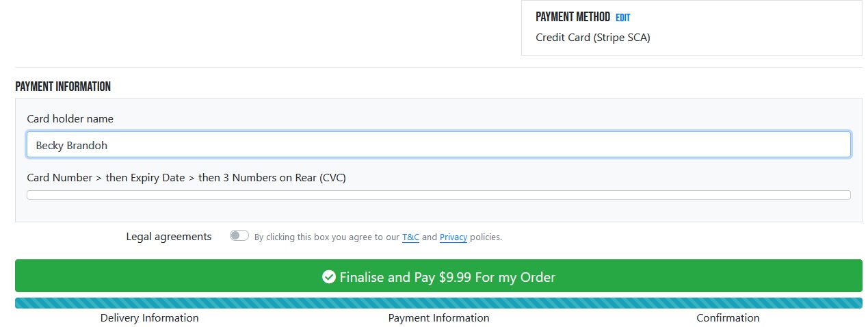Open the T&C policy link
This screenshot has width=868, height=327.
coord(410,237)
